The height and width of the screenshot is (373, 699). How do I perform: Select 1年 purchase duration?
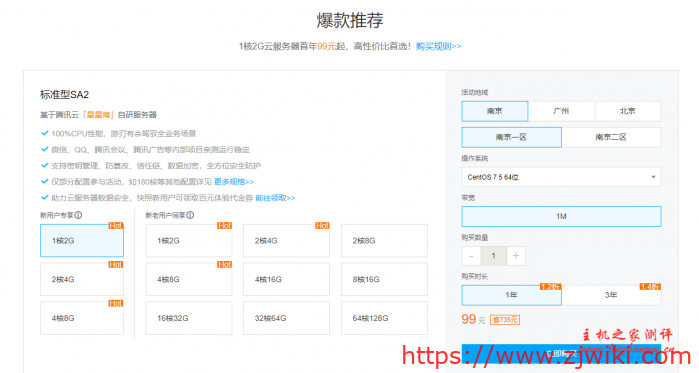512,295
